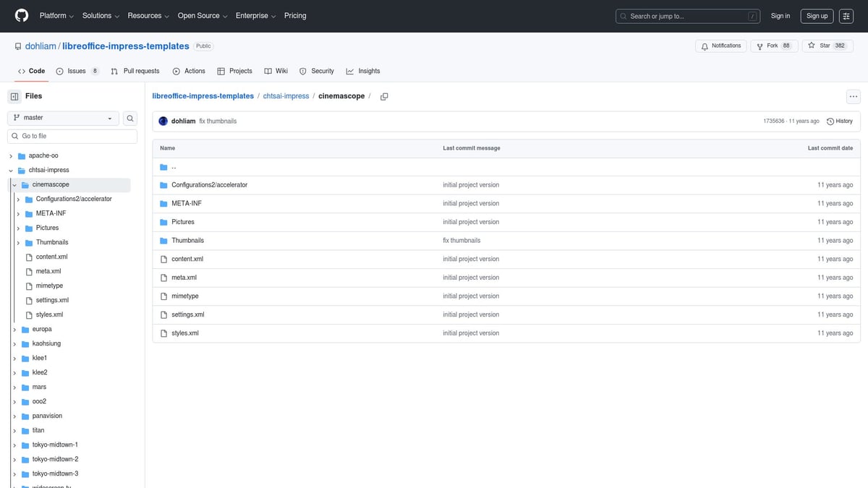Open Configurations2/accelerator folder in file list
Image resolution: width=868 pixels, height=488 pixels.
click(x=209, y=185)
